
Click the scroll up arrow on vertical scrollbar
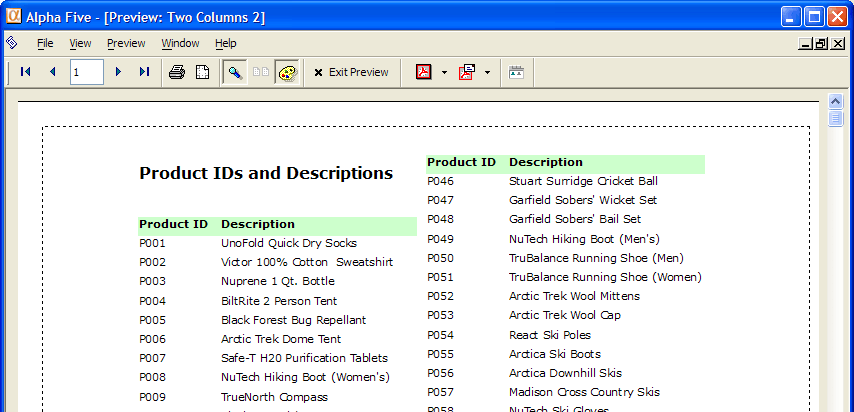[x=835, y=101]
